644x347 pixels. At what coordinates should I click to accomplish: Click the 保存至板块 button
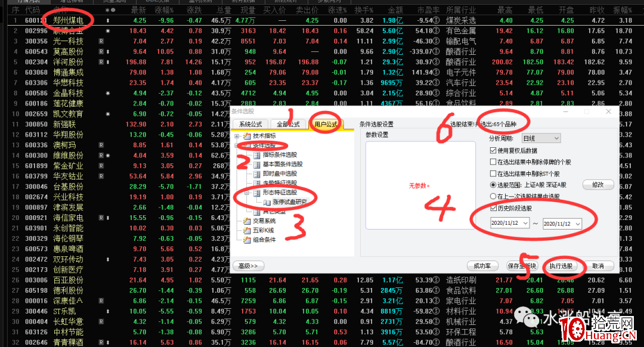[522, 266]
